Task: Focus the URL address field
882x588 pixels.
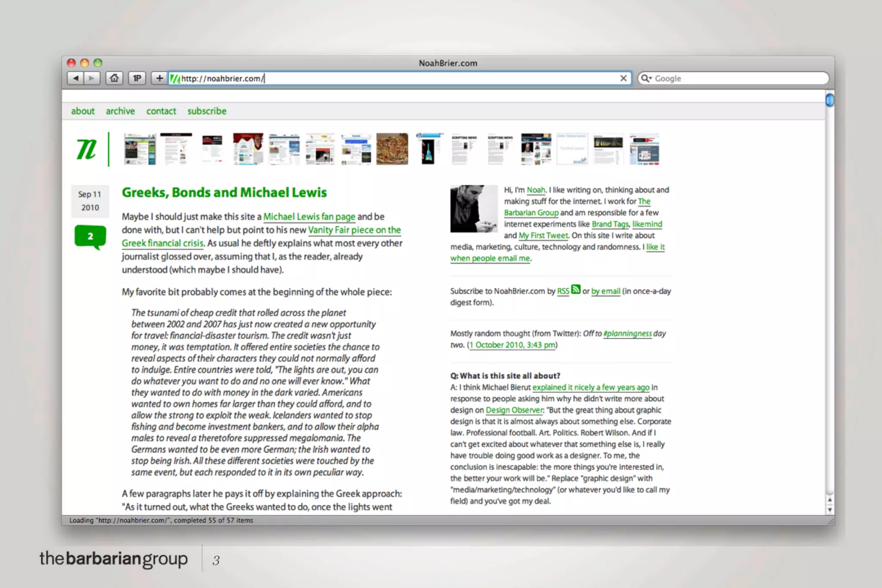Action: [x=388, y=78]
